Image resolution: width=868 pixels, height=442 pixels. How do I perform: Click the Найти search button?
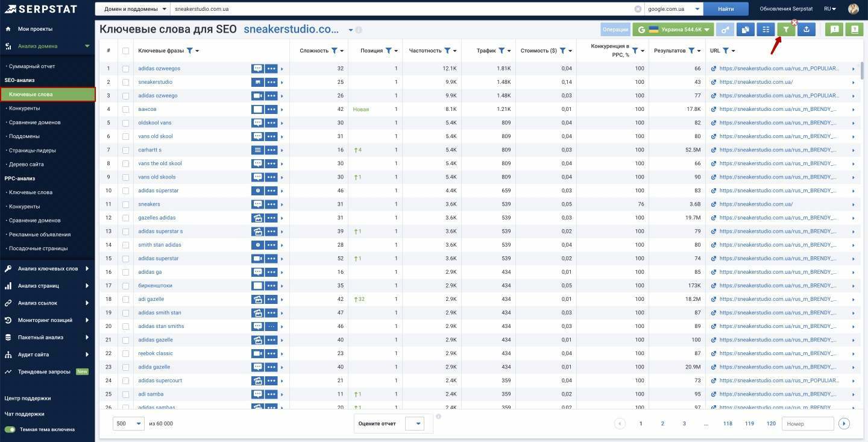(726, 9)
